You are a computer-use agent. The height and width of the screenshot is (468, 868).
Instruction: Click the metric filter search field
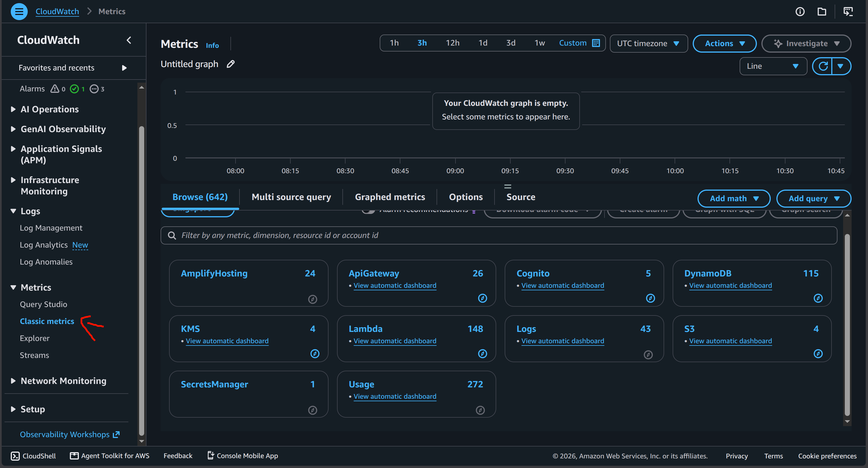(x=499, y=235)
